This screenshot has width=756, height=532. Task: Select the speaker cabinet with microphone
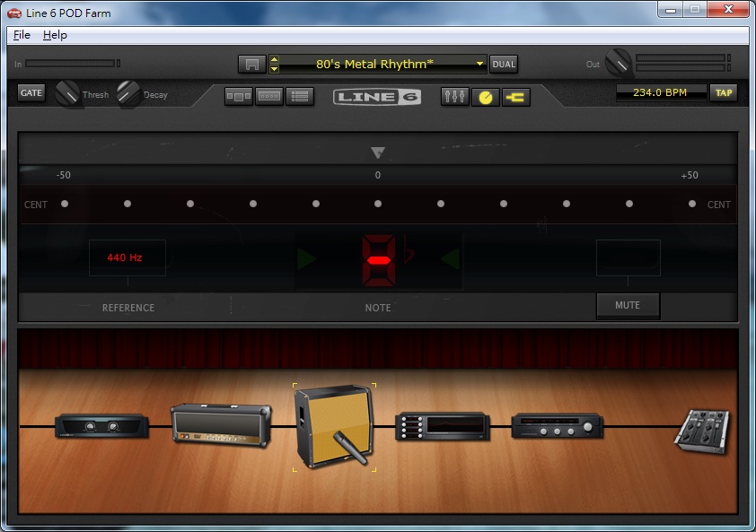click(x=335, y=426)
